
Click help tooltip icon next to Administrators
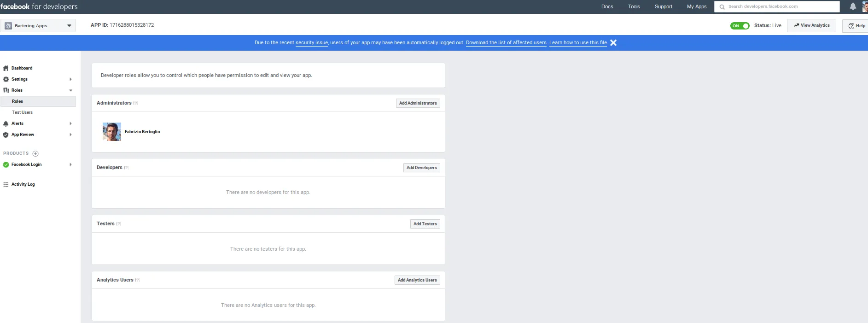135,103
